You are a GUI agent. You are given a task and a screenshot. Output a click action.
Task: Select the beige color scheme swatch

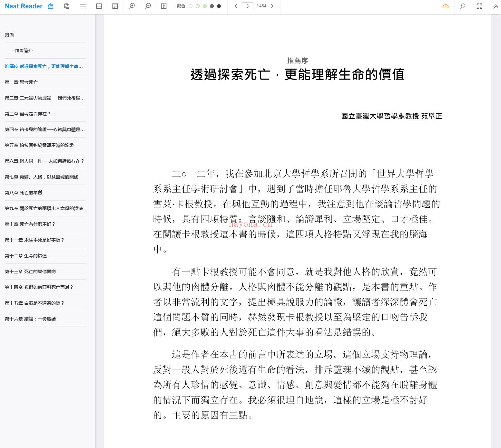pyautogui.click(x=198, y=6)
